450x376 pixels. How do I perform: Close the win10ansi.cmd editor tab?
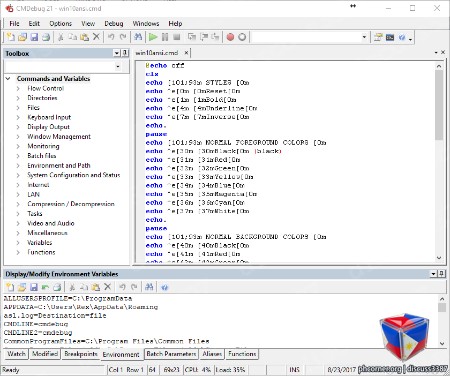[186, 53]
